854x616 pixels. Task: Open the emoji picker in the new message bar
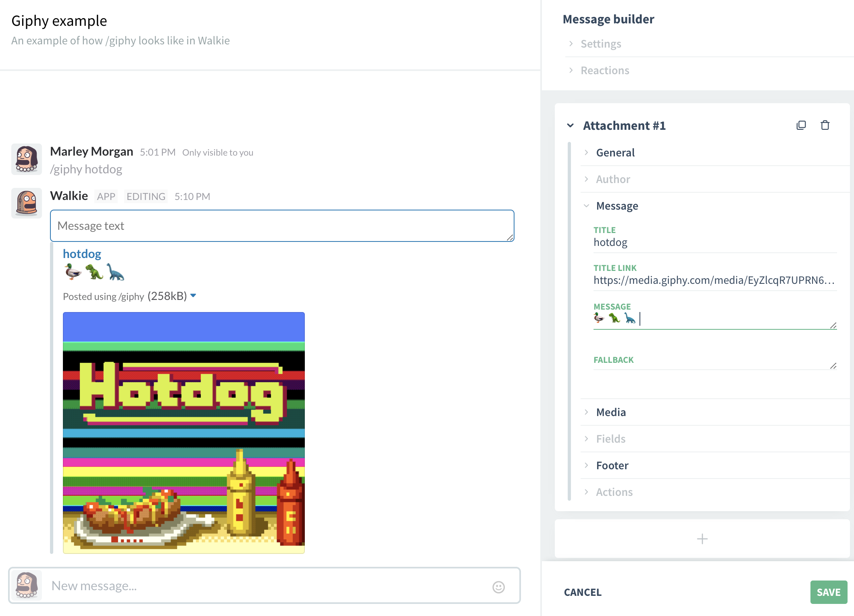click(498, 587)
